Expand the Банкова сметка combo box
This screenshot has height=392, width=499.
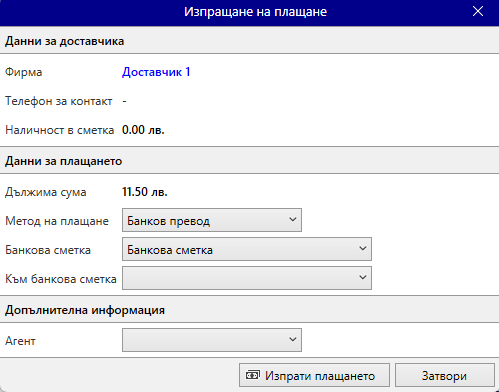247,249
